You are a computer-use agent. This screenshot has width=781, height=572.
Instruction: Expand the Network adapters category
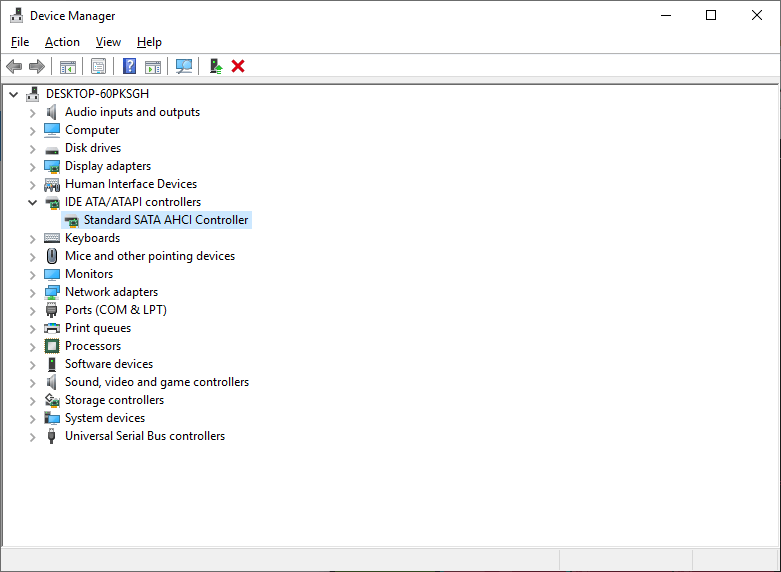coord(32,293)
